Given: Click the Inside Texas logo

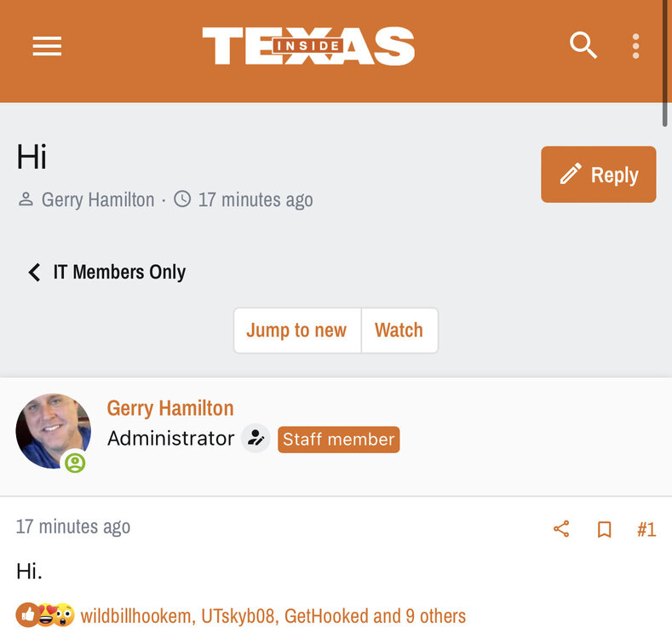Looking at the screenshot, I should pos(308,46).
